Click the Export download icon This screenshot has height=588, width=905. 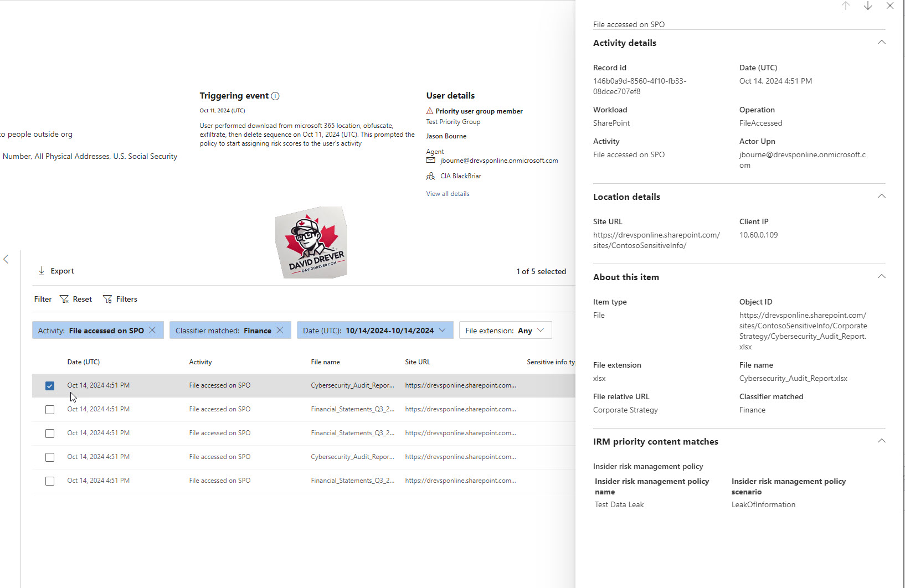[x=42, y=271]
